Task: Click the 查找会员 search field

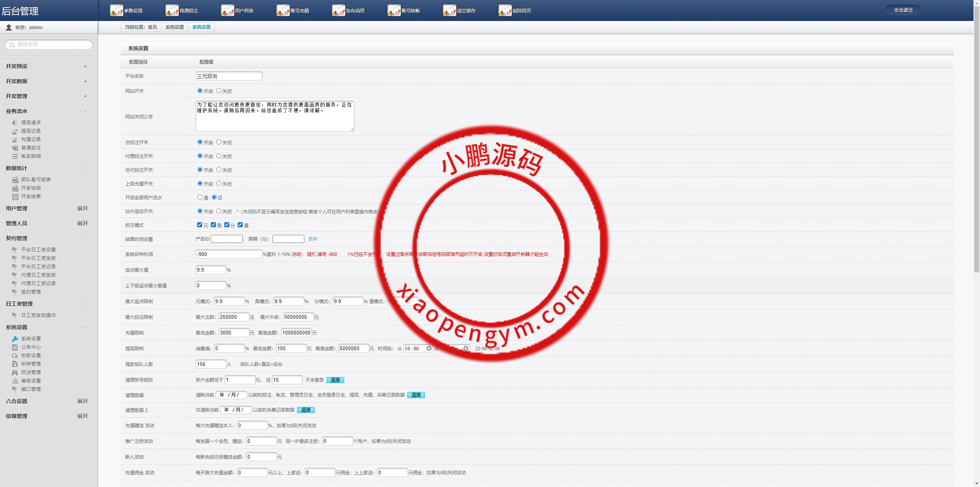Action: (49, 44)
